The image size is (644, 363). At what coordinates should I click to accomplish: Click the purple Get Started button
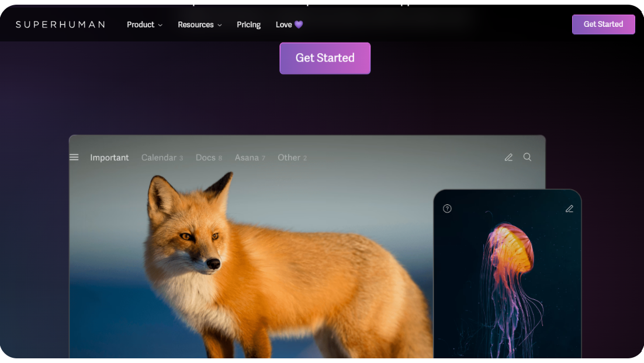pyautogui.click(x=325, y=58)
